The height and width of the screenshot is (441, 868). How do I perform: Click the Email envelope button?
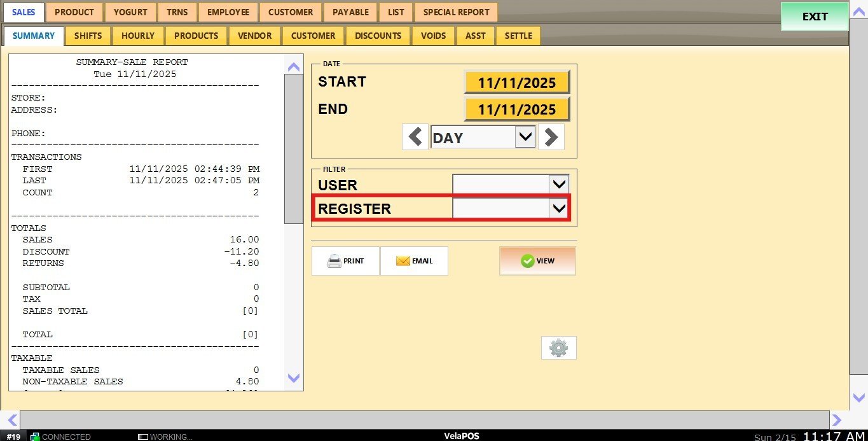(x=414, y=261)
